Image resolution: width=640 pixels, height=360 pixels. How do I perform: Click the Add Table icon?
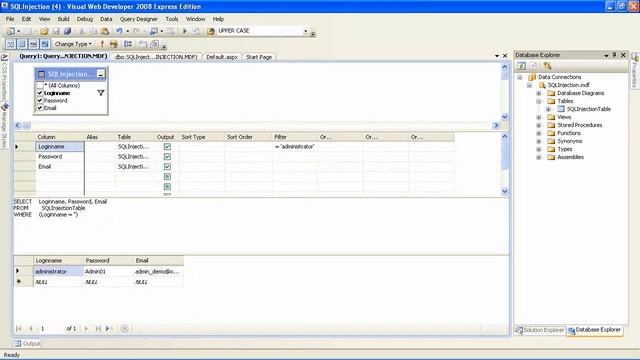(142, 44)
